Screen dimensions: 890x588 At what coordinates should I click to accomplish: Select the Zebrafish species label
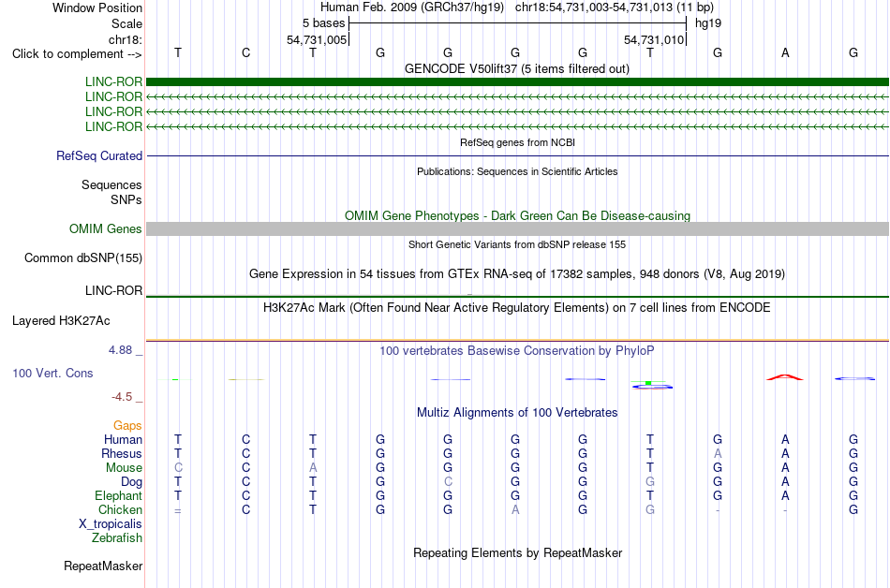tap(116, 537)
